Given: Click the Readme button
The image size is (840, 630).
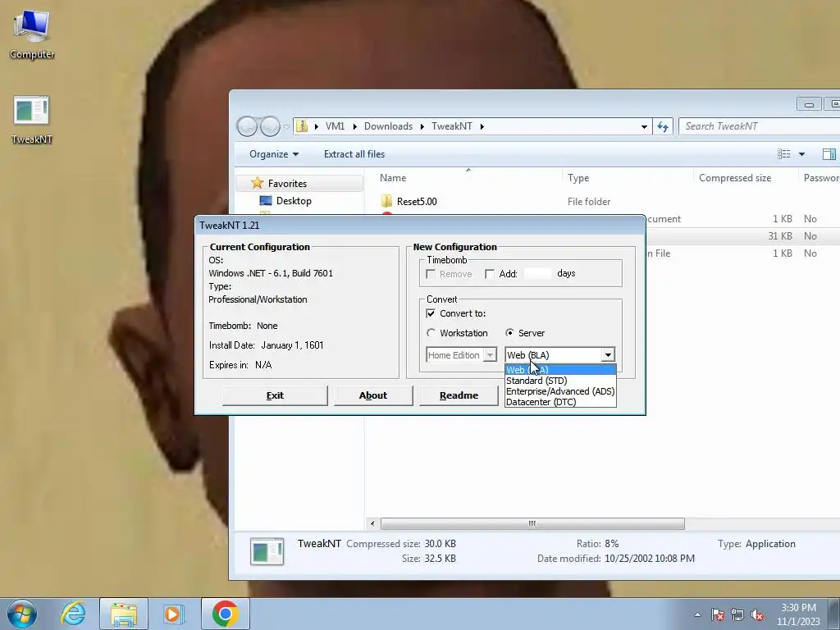Looking at the screenshot, I should tap(459, 395).
